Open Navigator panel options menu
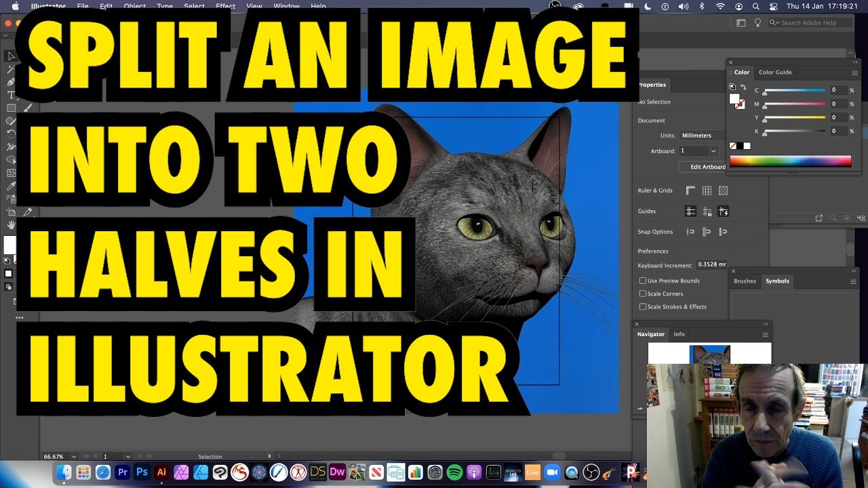The image size is (868, 488). pyautogui.click(x=765, y=335)
